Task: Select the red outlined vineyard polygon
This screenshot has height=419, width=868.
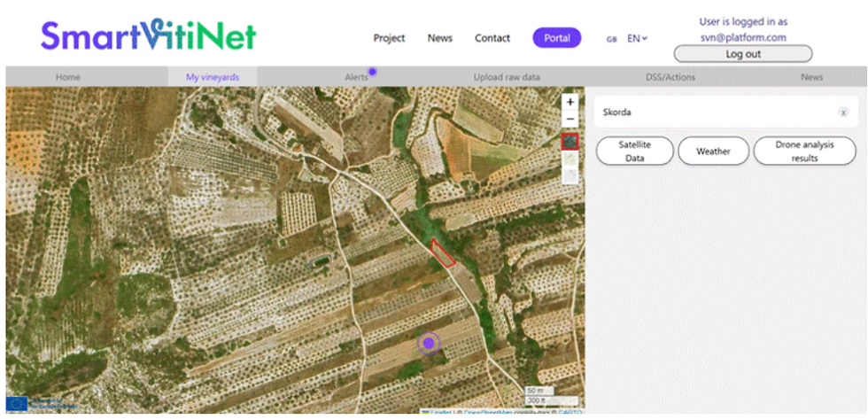Action: 443,253
